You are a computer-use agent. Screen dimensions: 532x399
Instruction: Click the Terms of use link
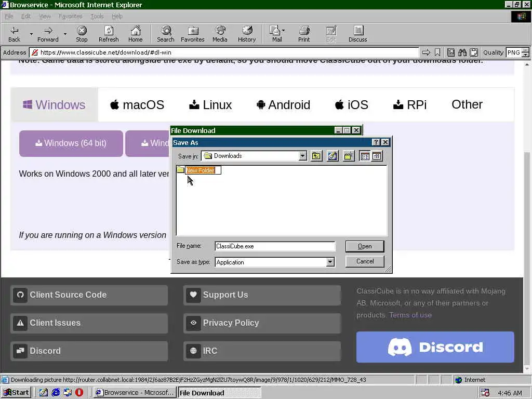(410, 315)
